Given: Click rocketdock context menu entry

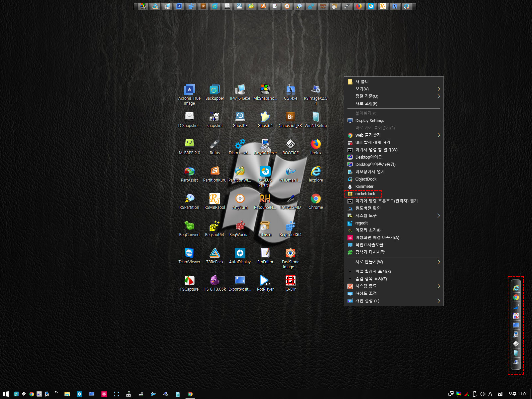Looking at the screenshot, I should pos(394,194).
